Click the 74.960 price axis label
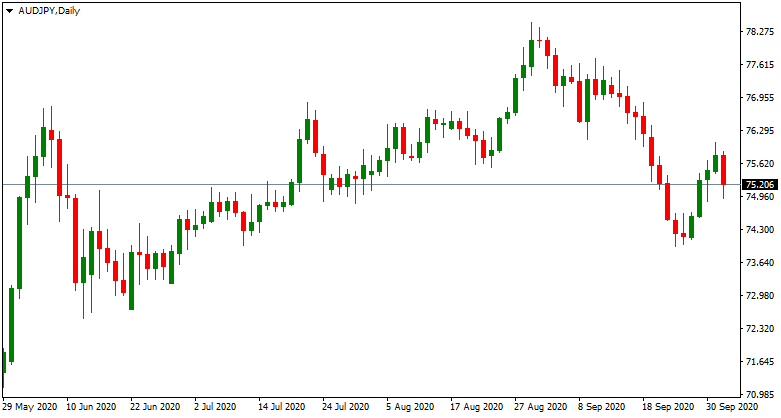Screen dimensions: 781x418 [x=759, y=197]
